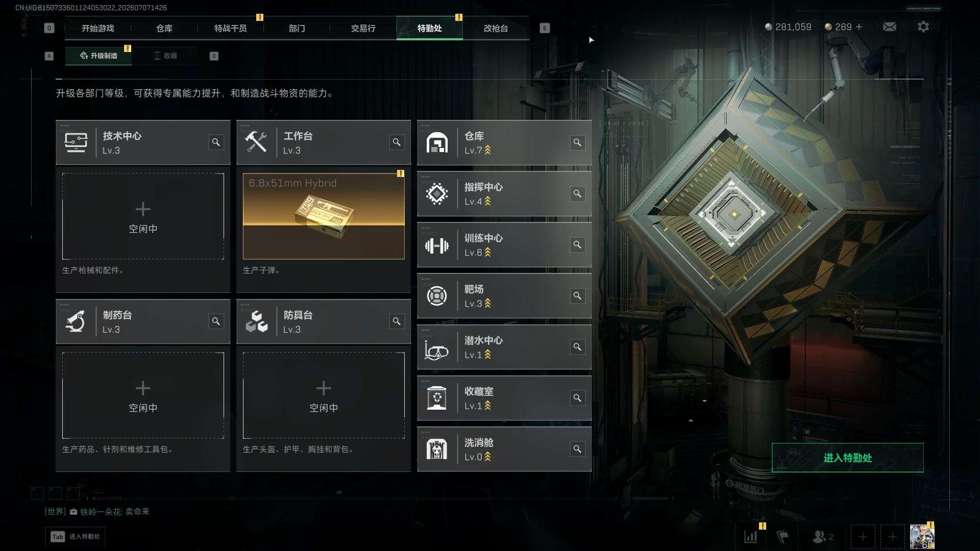
Task: Click player avatar portrait
Action: (922, 537)
